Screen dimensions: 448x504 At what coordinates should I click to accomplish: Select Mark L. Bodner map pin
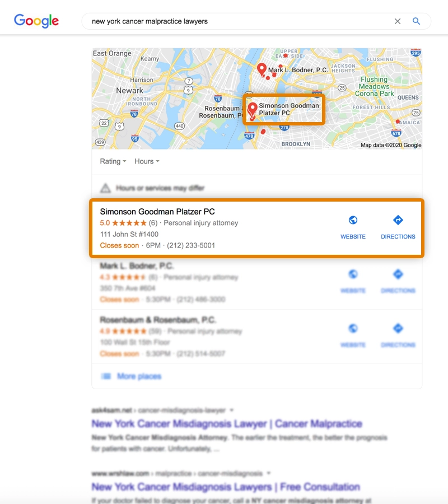point(262,69)
